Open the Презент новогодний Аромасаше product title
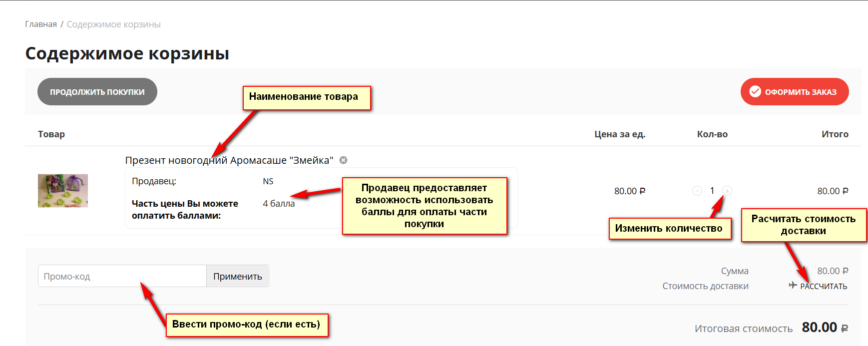The image size is (868, 346). [x=229, y=160]
